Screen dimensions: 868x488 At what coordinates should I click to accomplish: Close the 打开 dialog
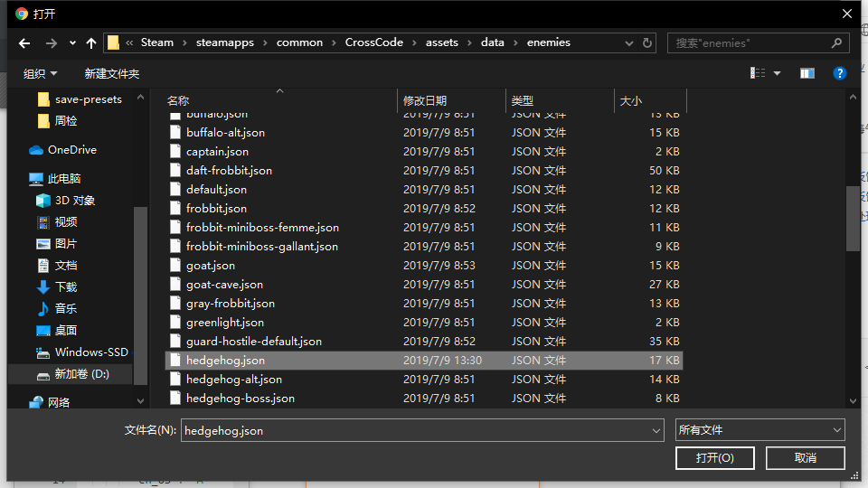[847, 14]
